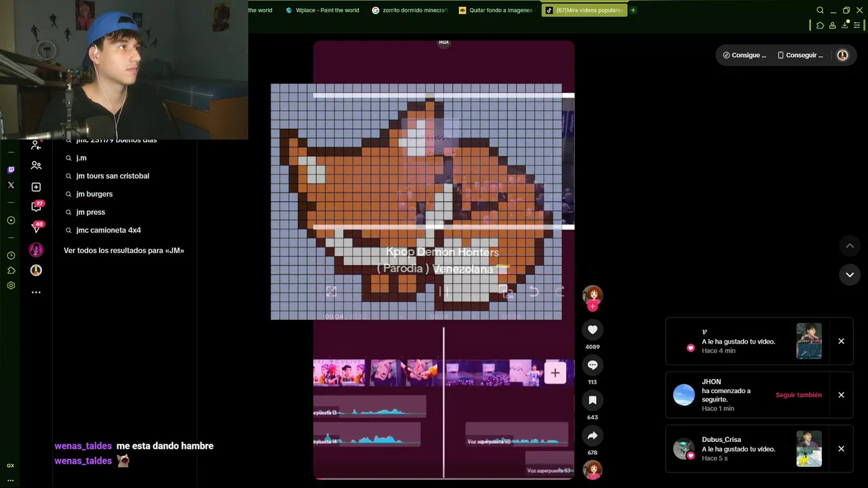Click the browser search magnifier icon

point(820,10)
